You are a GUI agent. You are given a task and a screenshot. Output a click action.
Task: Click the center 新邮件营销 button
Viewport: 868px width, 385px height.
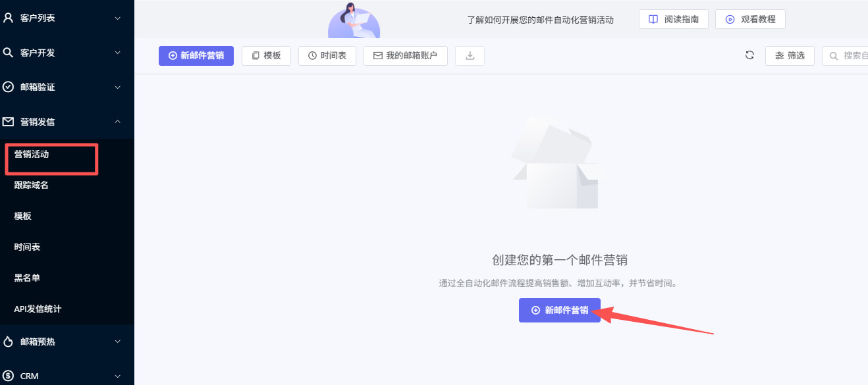(x=559, y=310)
